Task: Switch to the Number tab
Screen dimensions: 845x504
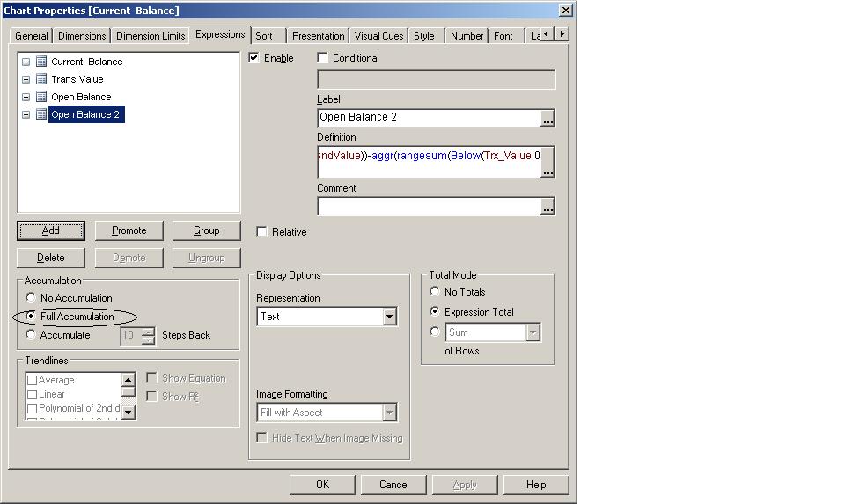Action: [x=467, y=36]
